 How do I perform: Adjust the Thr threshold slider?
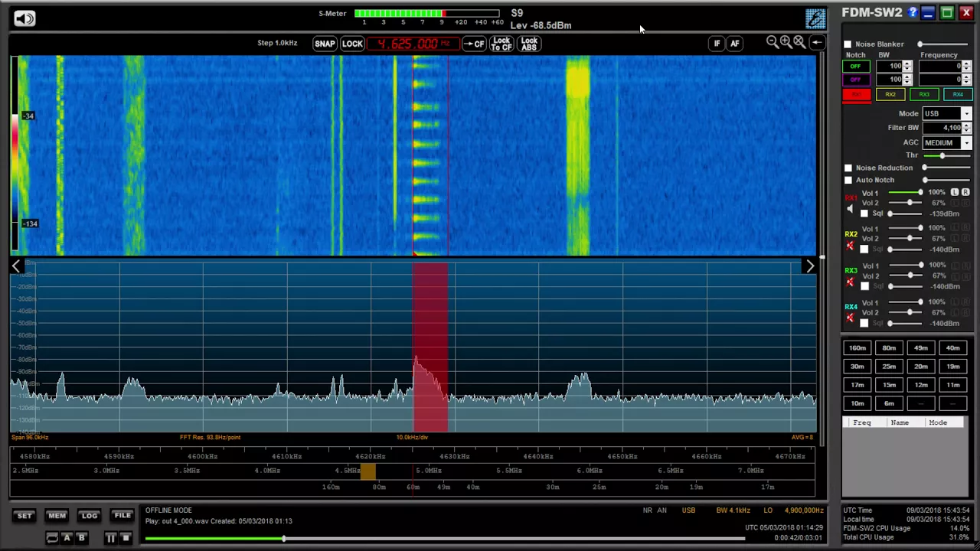click(x=946, y=155)
